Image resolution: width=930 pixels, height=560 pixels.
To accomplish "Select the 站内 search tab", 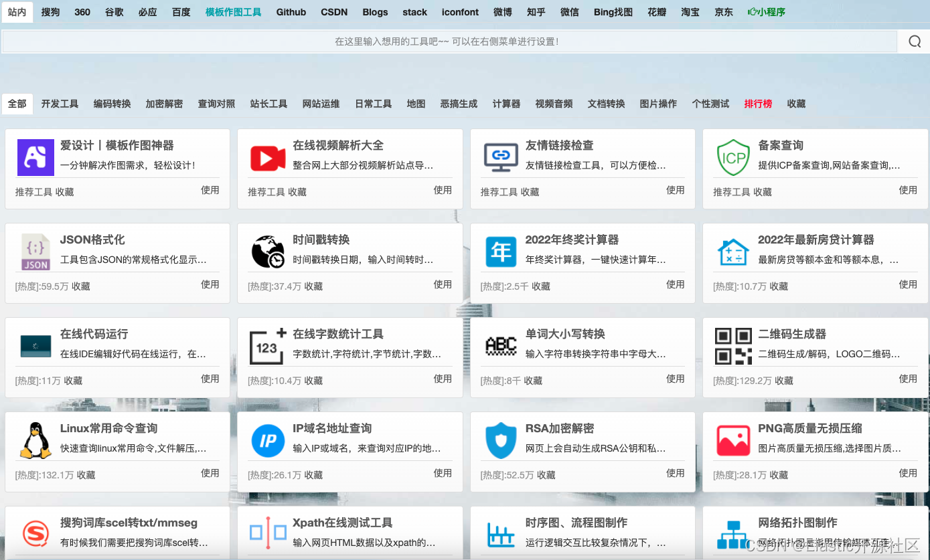I will [x=17, y=12].
